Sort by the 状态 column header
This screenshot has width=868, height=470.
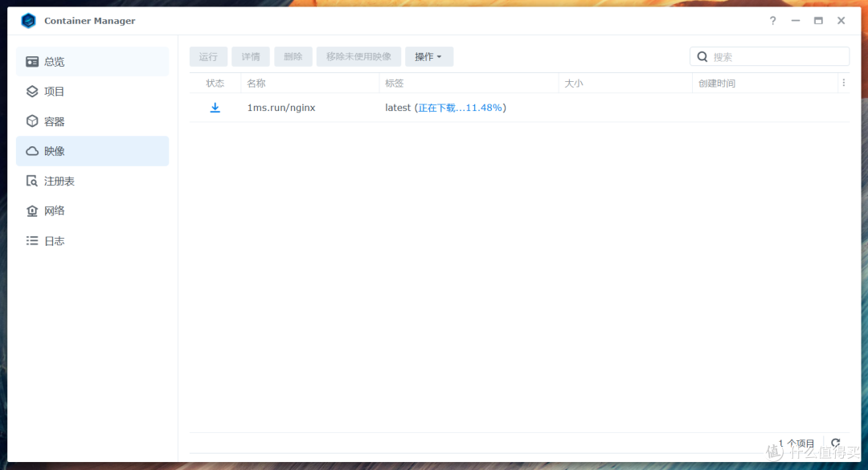coord(215,83)
